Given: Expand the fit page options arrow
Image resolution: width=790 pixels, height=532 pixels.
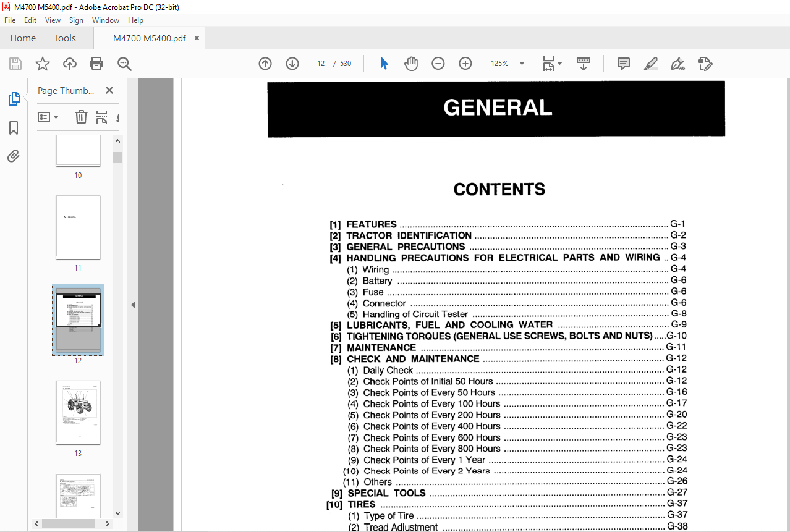Looking at the screenshot, I should (x=559, y=64).
